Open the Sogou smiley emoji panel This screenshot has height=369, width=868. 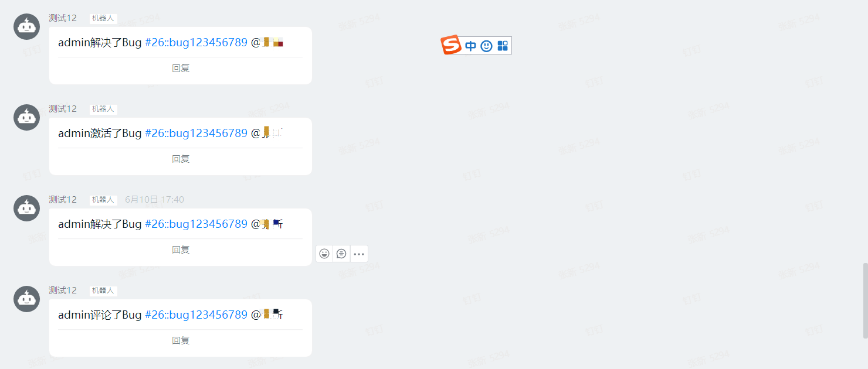tap(486, 46)
